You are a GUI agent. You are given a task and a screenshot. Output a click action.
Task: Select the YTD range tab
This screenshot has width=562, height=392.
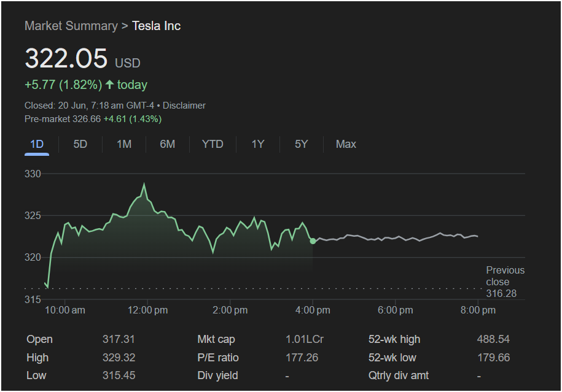tap(213, 144)
